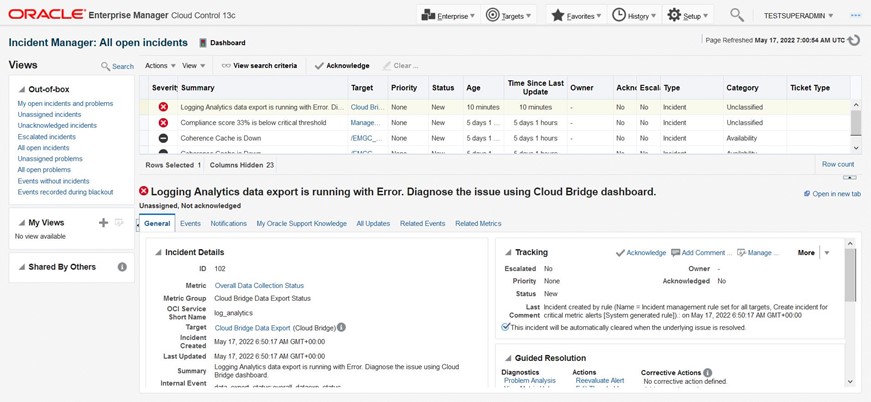
Task: Switch to the All Updates tab
Action: coord(373,223)
